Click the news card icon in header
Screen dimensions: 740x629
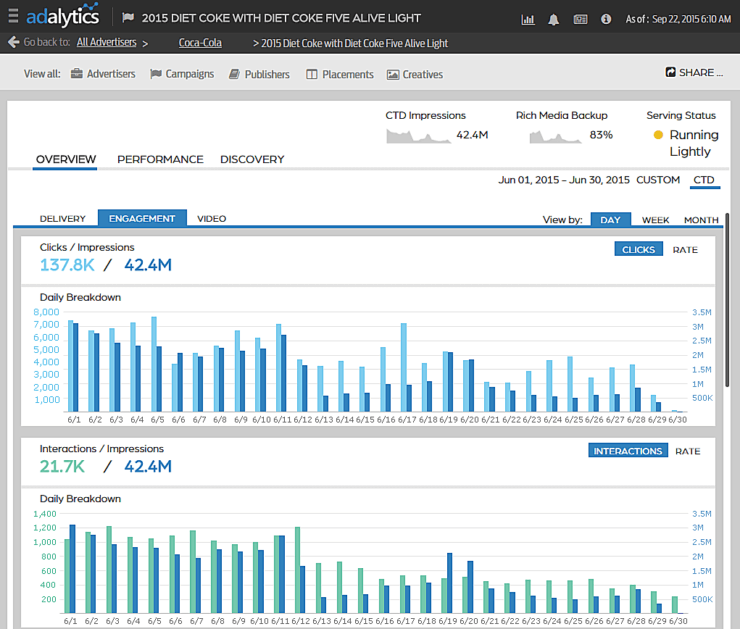tap(580, 19)
